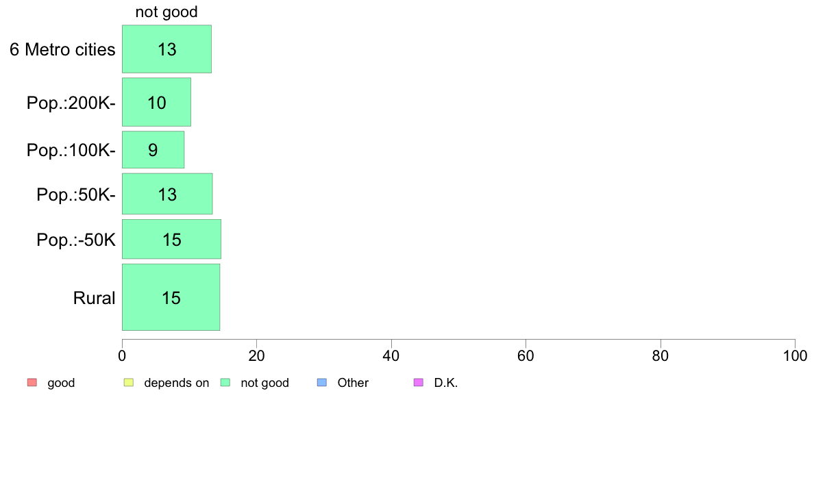Click the 'D.K.' legend text

coord(446,383)
